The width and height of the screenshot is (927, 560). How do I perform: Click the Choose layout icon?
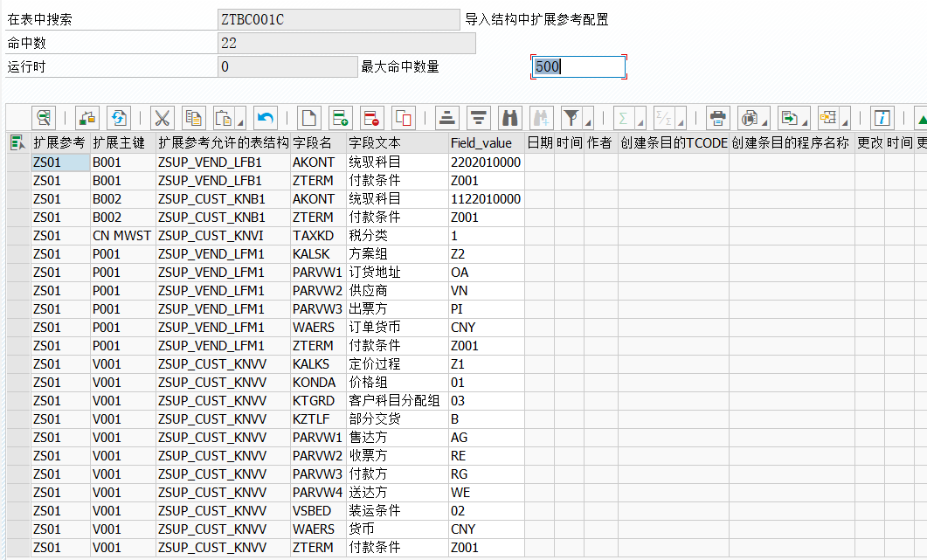829,118
